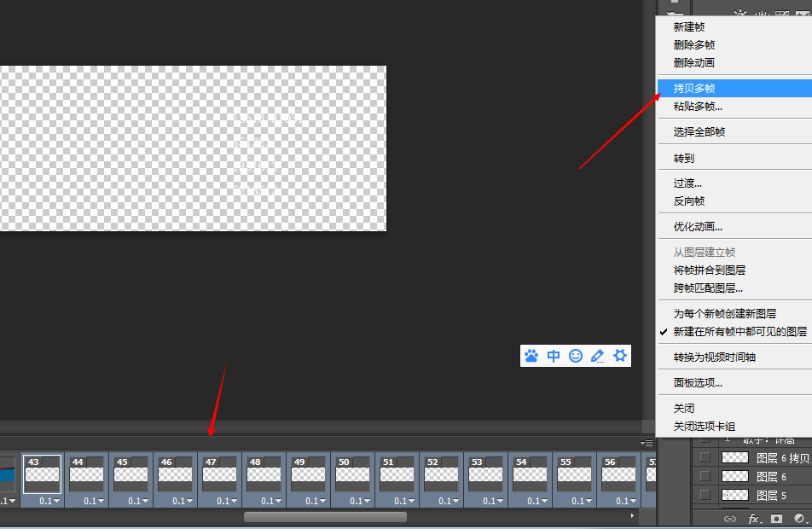Viewport: 812px width, 529px height.
Task: Click the timeline horizontal scrollbar thumb
Action: 325,516
